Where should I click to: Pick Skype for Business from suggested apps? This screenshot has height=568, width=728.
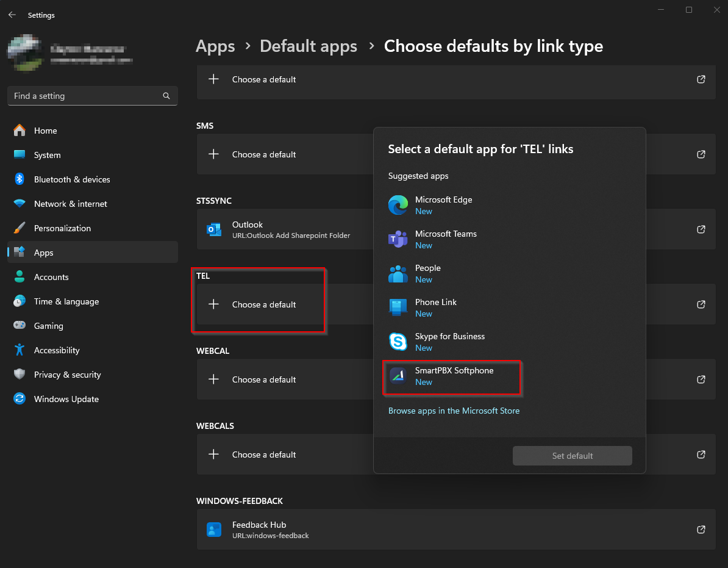tap(509, 342)
